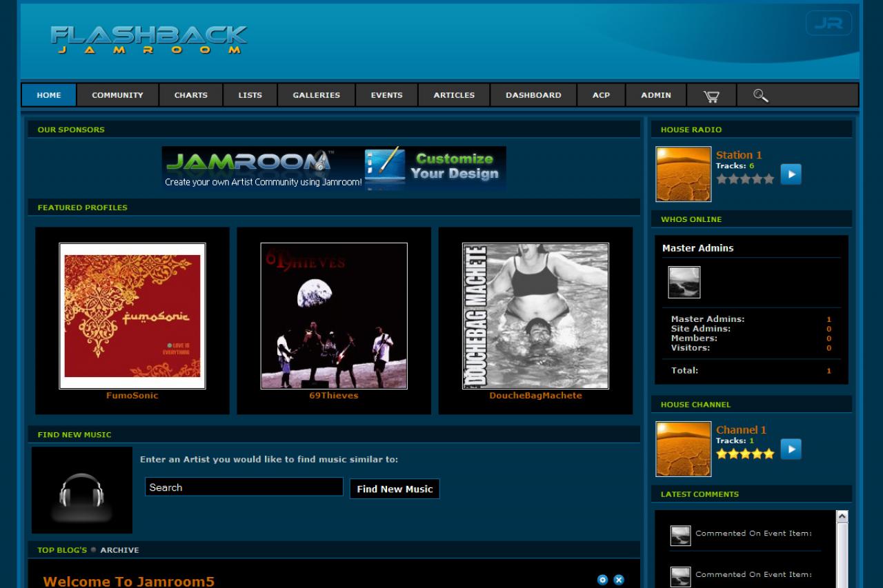This screenshot has height=588, width=883.
Task: Click the headphones icon in Find New Music
Action: 82,490
